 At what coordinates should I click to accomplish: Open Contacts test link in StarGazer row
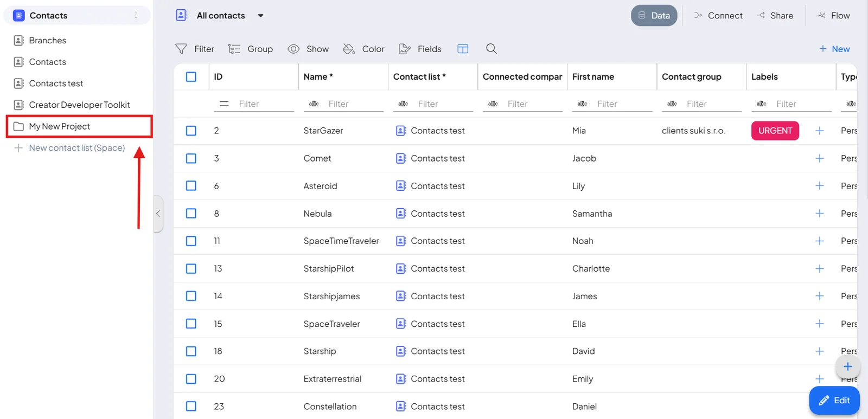tap(430, 131)
